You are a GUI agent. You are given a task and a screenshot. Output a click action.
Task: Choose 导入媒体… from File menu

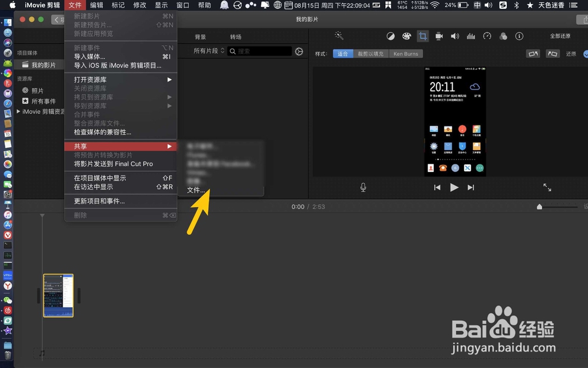pos(121,57)
